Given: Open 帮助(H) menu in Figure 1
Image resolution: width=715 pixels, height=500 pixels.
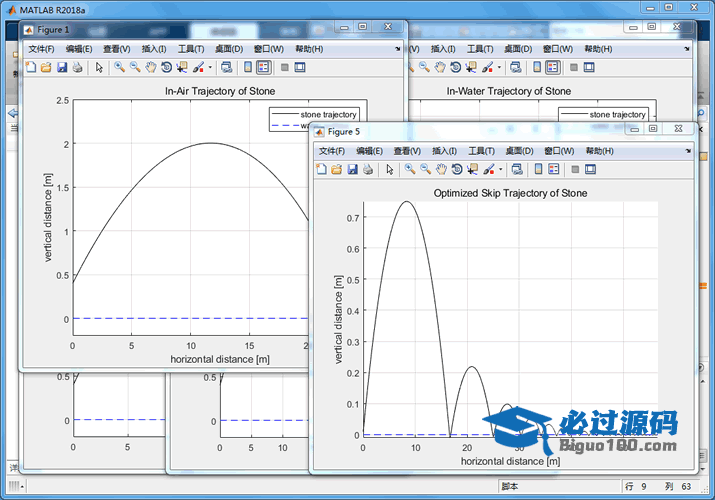Looking at the screenshot, I should point(309,49).
